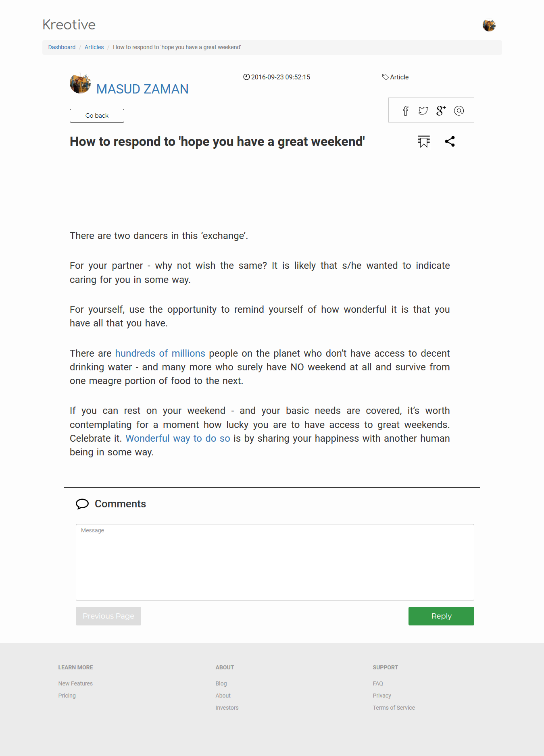
Task: Bookmark this article
Action: [423, 141]
